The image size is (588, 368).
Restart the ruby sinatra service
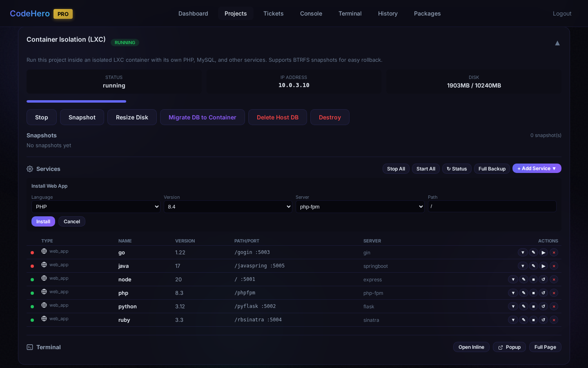543,320
